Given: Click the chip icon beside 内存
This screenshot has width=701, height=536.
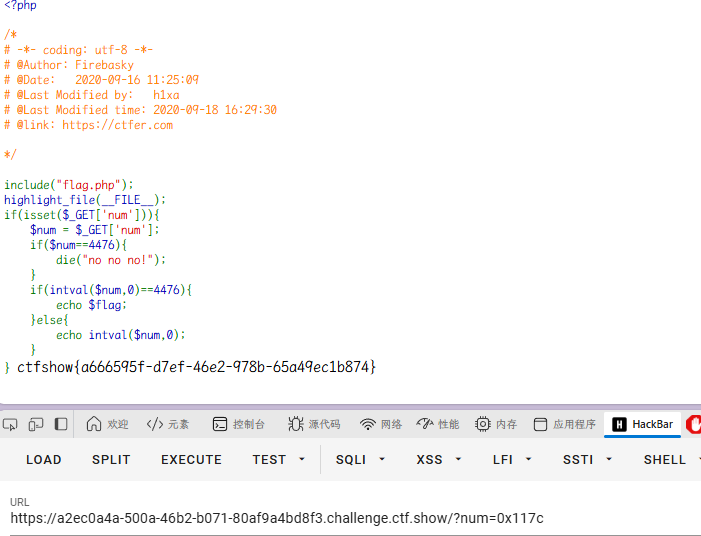Looking at the screenshot, I should [483, 424].
